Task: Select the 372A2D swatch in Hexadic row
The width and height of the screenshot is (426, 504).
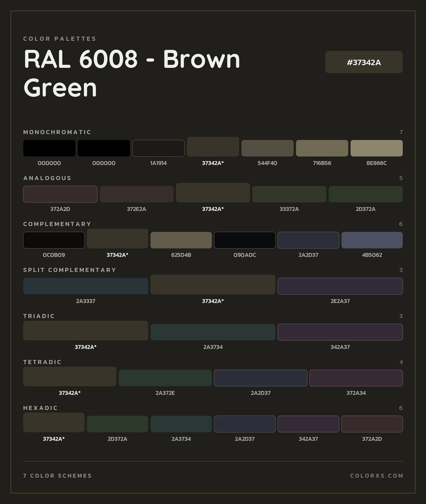Action: point(372,424)
